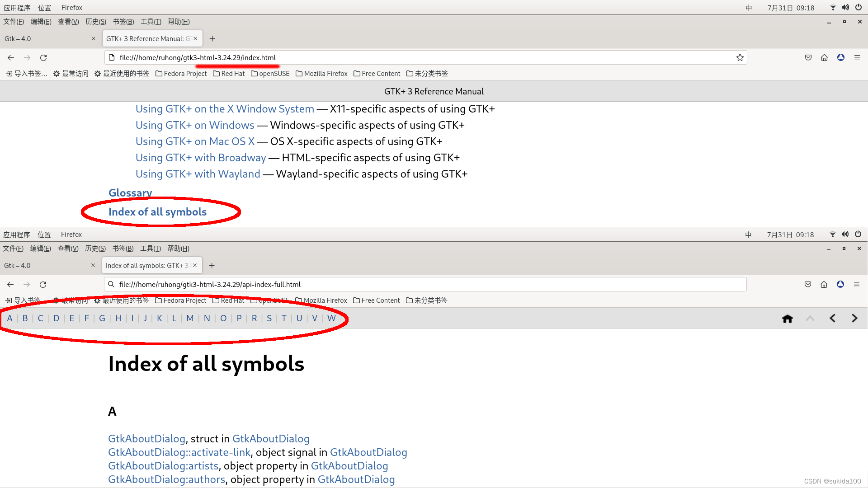This screenshot has width=868, height=488.
Task: Open a new tab with the plus button
Action: 212,38
